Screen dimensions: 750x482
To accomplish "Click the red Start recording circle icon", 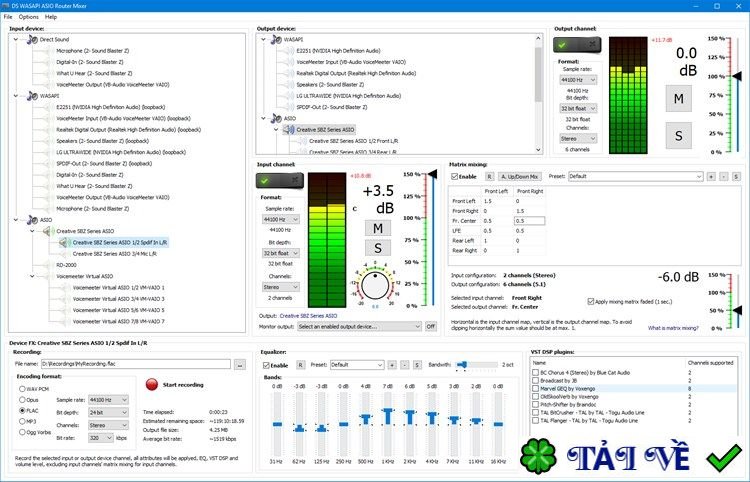I will 152,384.
